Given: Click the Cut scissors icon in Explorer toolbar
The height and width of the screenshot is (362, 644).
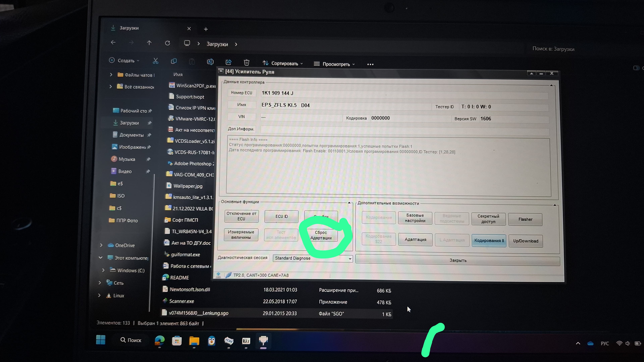Looking at the screenshot, I should [155, 61].
